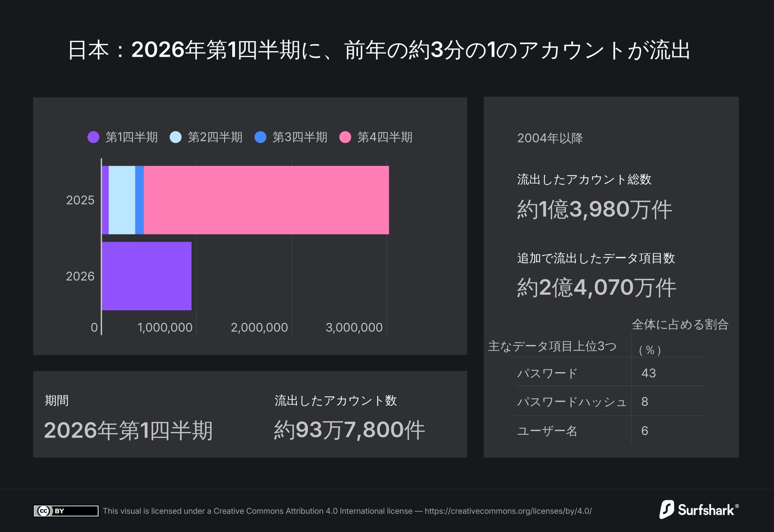Select the light blue Q2 segment of the 2025 bar

click(x=122, y=200)
